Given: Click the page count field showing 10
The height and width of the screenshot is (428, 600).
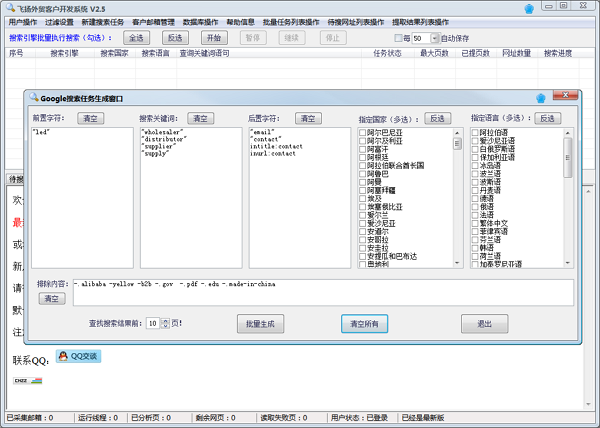Looking at the screenshot, I should pyautogui.click(x=154, y=324).
